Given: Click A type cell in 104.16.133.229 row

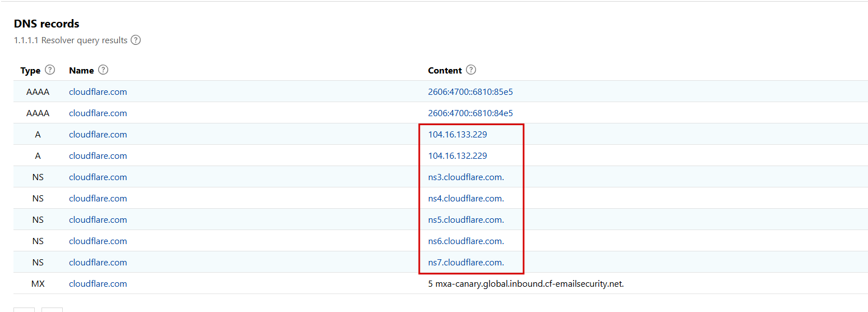Looking at the screenshot, I should tap(38, 134).
